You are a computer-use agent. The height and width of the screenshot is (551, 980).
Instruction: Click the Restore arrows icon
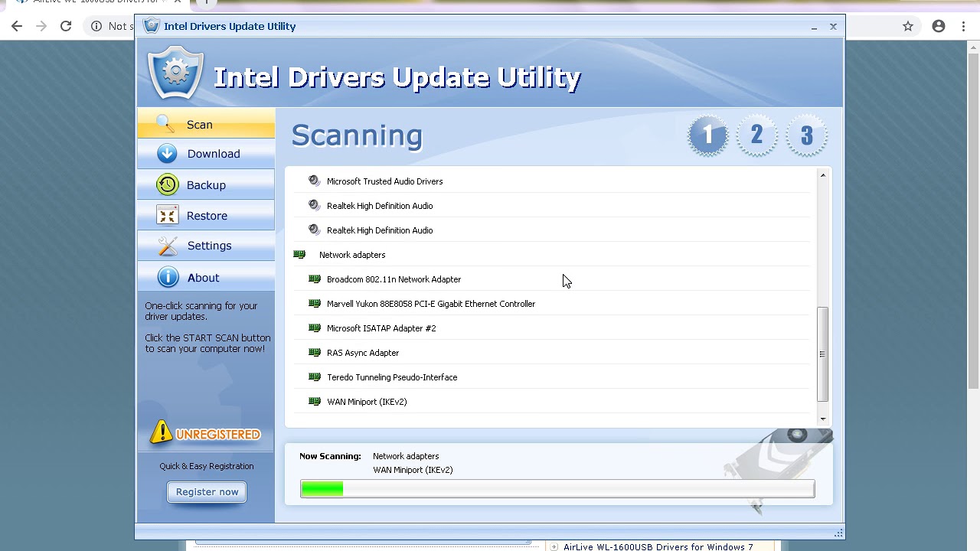click(167, 215)
